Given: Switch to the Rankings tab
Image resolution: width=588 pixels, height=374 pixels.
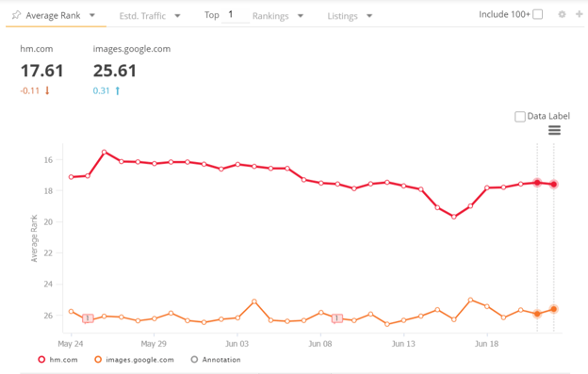Looking at the screenshot, I should click(x=270, y=16).
